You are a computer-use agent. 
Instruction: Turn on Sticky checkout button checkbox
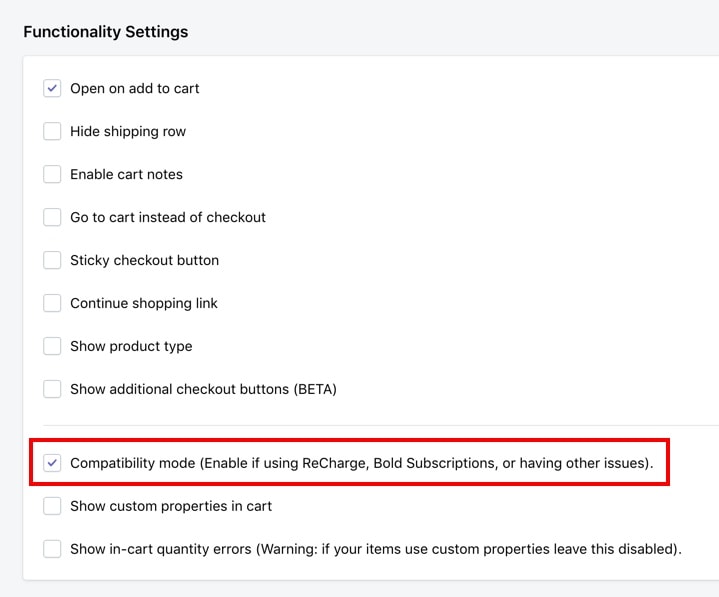click(x=52, y=260)
